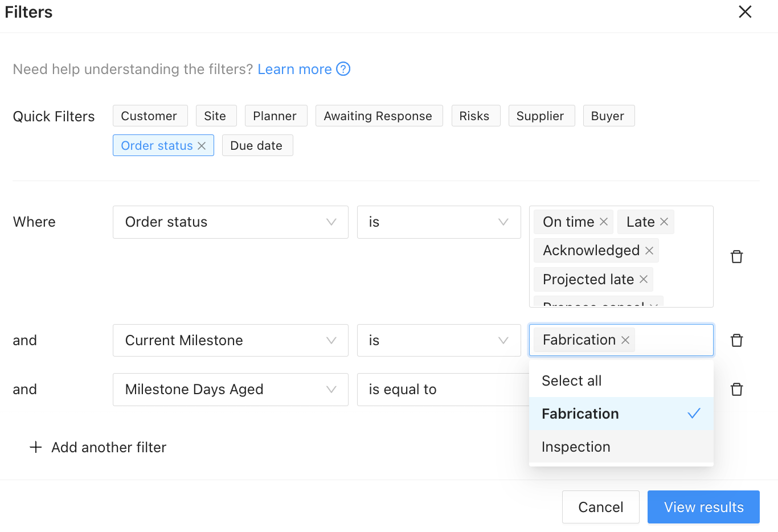Remove the Late tag

pyautogui.click(x=664, y=222)
